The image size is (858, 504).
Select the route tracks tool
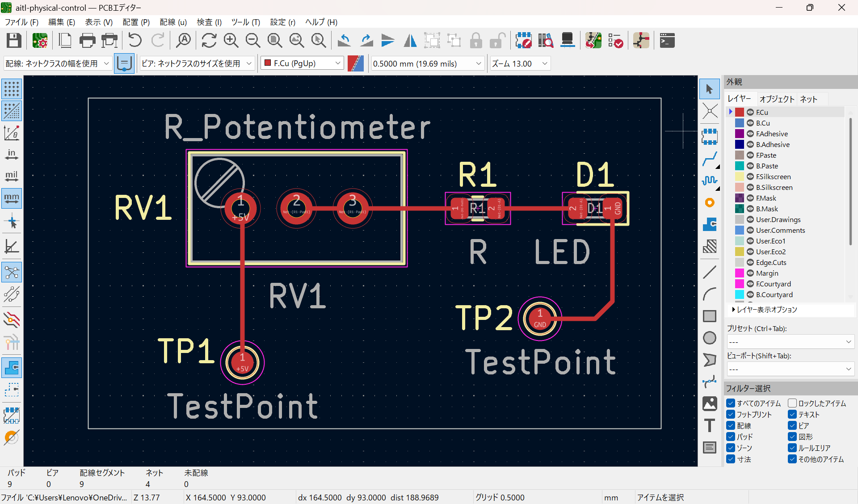710,159
